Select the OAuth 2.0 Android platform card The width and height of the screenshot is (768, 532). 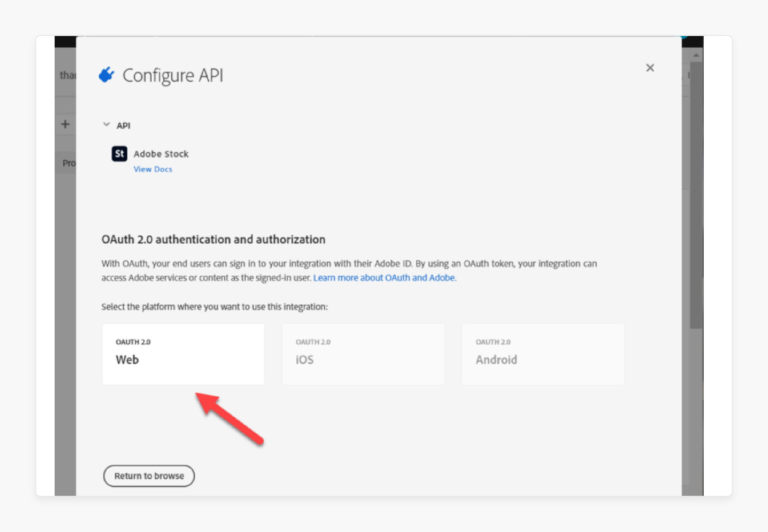(x=543, y=354)
